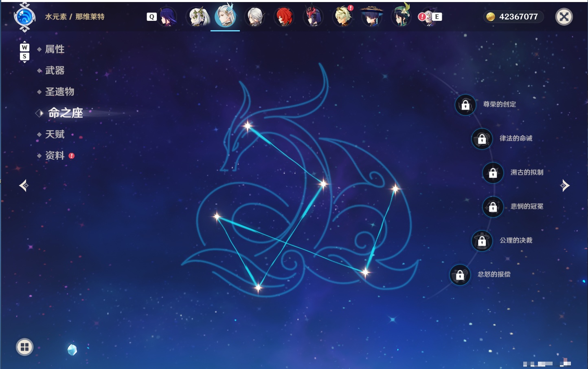Screen dimensions: 588x369
Task: Open the 天赋 talents page
Action: coord(55,134)
